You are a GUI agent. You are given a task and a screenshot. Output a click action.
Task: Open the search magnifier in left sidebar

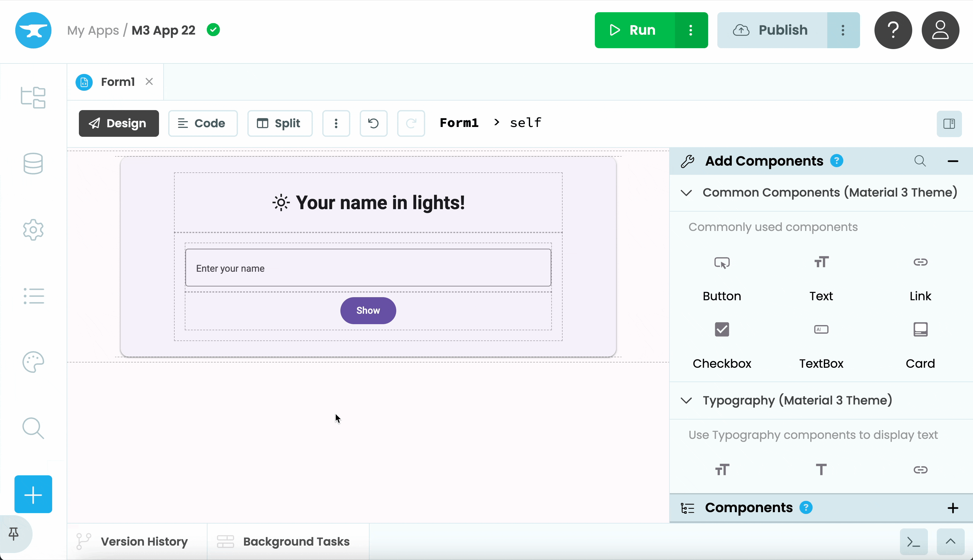33,428
